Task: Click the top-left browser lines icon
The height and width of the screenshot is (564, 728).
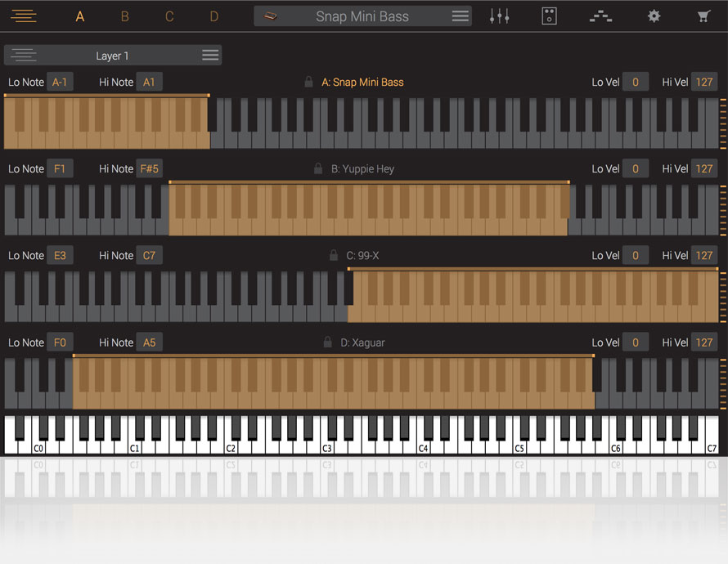Action: (24, 16)
